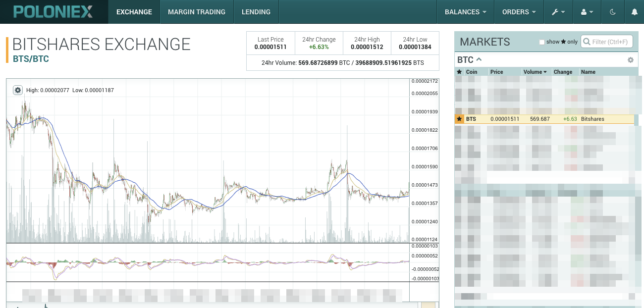Click the 0.00001124 price axis label

point(425,240)
